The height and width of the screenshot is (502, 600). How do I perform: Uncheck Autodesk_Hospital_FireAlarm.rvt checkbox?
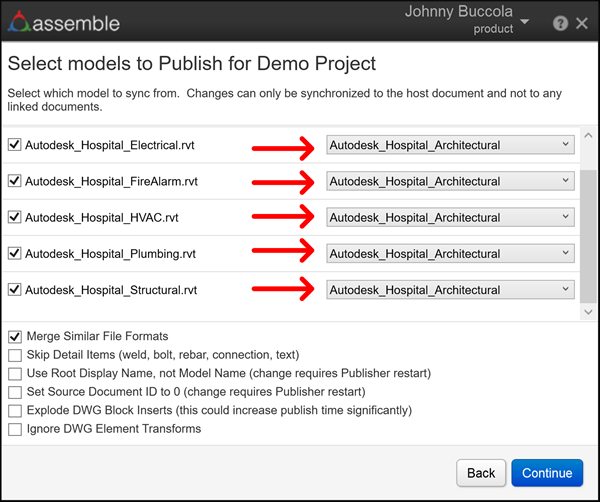point(15,181)
